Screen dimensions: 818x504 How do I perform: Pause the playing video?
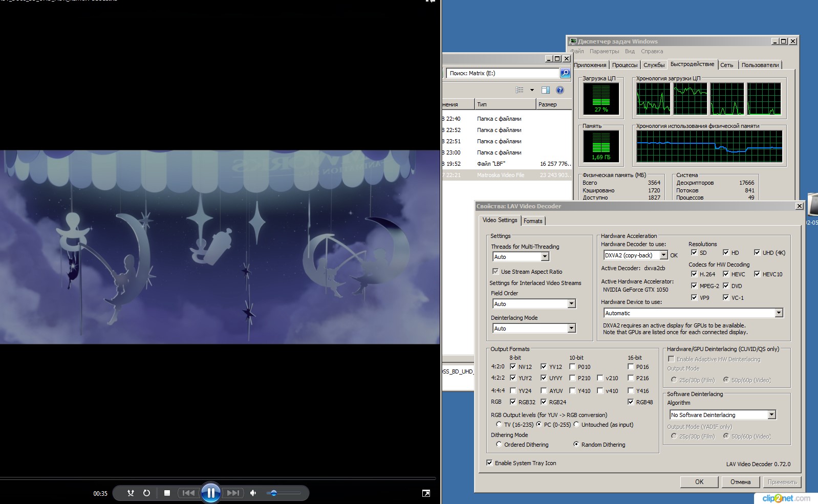point(211,493)
